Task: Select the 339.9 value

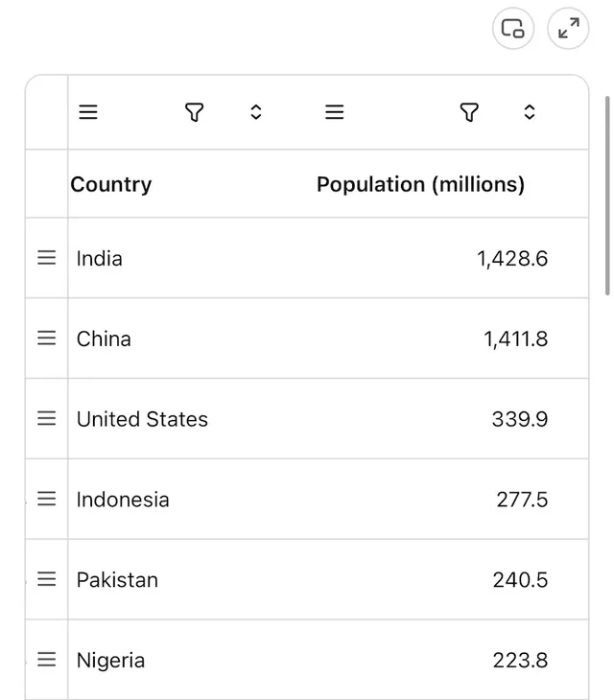Action: (520, 419)
